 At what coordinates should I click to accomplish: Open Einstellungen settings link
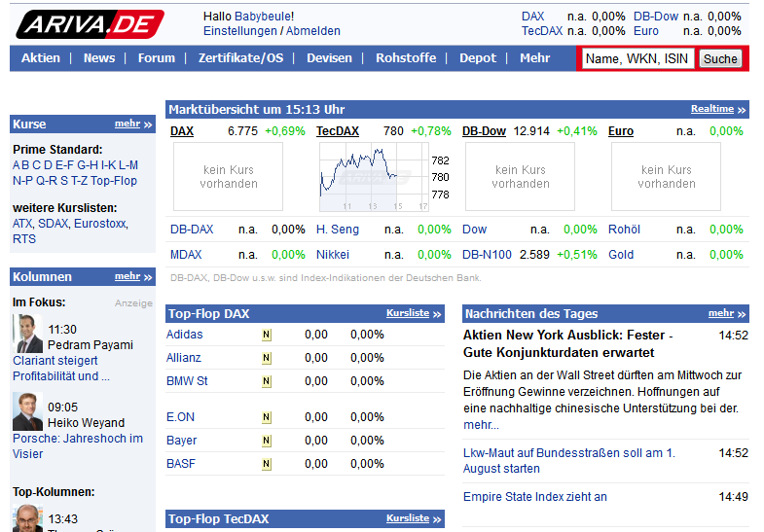240,31
